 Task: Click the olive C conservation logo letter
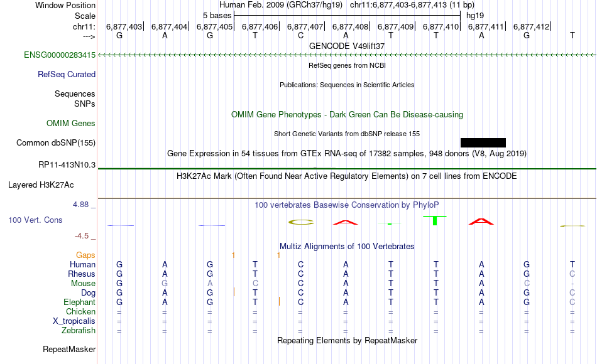pyautogui.click(x=301, y=223)
